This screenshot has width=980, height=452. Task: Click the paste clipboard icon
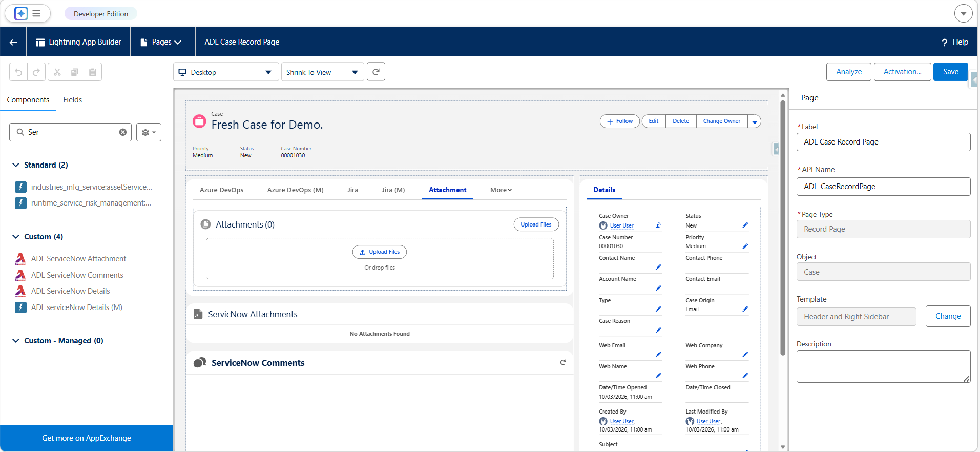pos(93,72)
